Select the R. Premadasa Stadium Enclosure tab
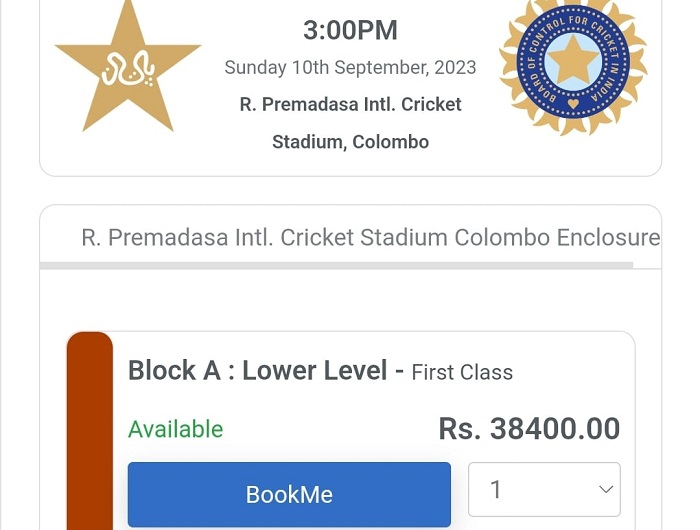 coord(371,237)
